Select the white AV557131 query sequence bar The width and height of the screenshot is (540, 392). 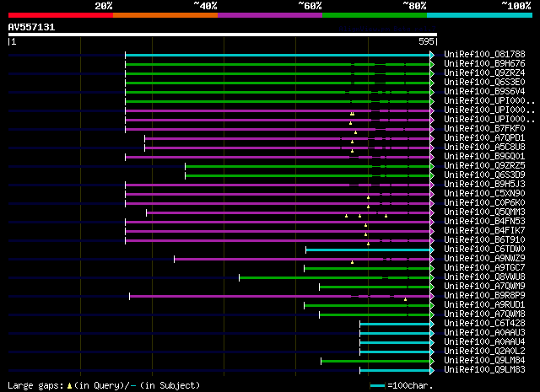[x=223, y=35]
